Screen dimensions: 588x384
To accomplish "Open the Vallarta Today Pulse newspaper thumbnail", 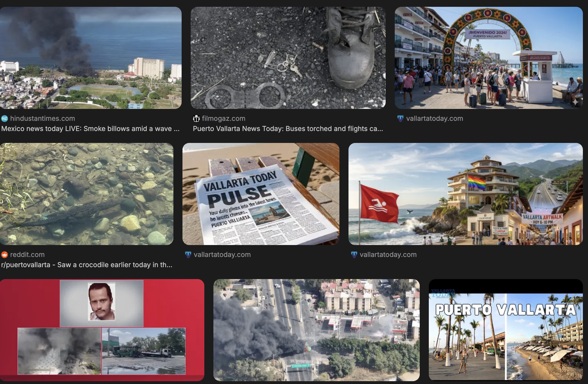I will (x=261, y=194).
